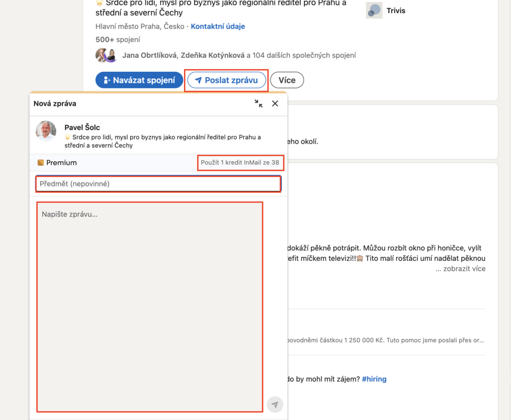Click the Trivis company name

coord(396,11)
